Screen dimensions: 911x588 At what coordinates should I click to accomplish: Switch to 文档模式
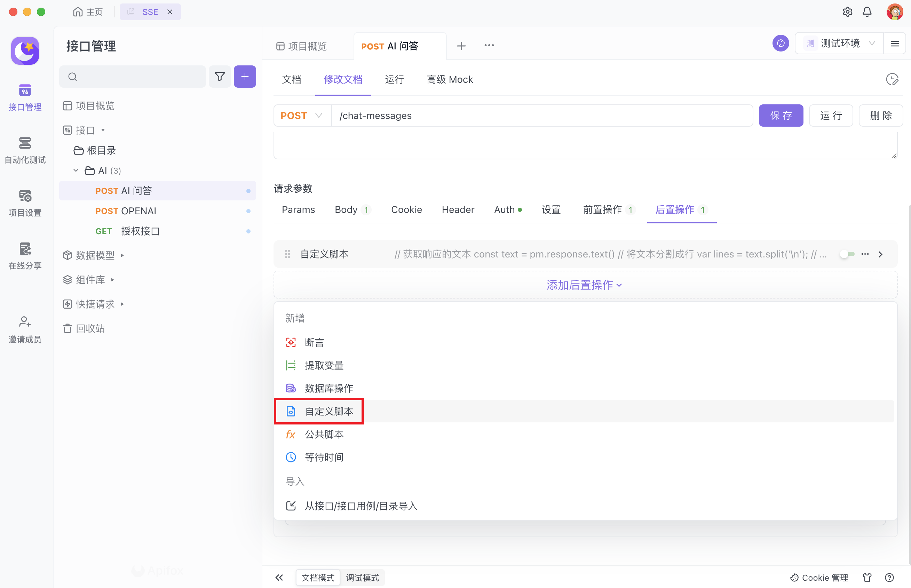point(318,577)
